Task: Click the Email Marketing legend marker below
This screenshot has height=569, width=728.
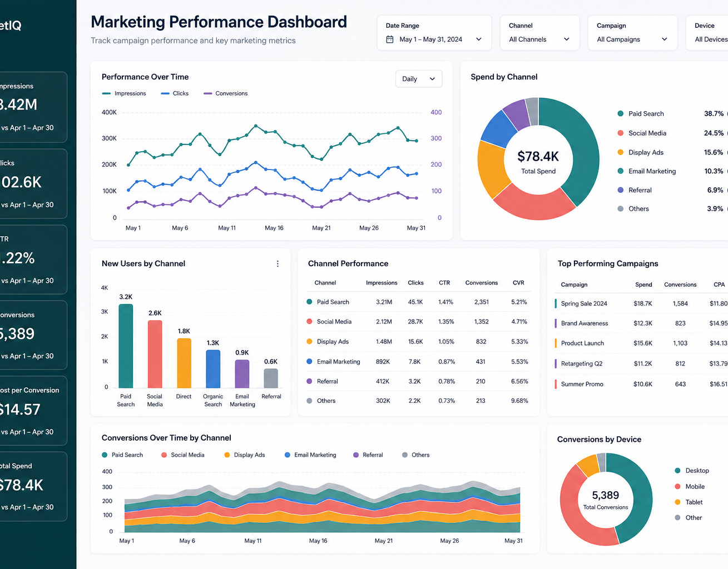Action: click(x=288, y=455)
